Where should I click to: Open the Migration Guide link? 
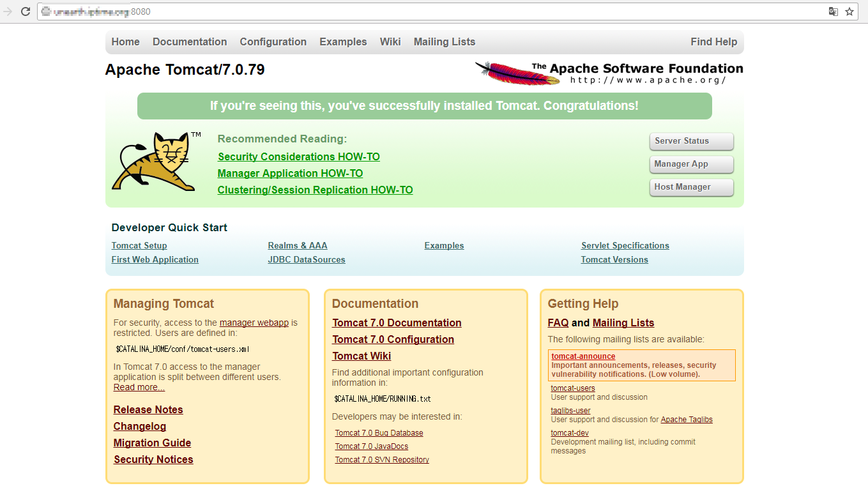click(x=153, y=443)
